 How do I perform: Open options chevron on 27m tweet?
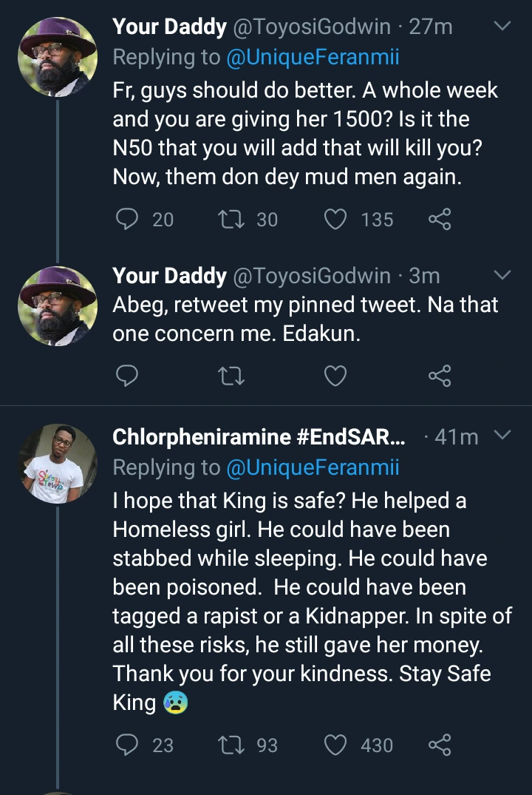502,27
